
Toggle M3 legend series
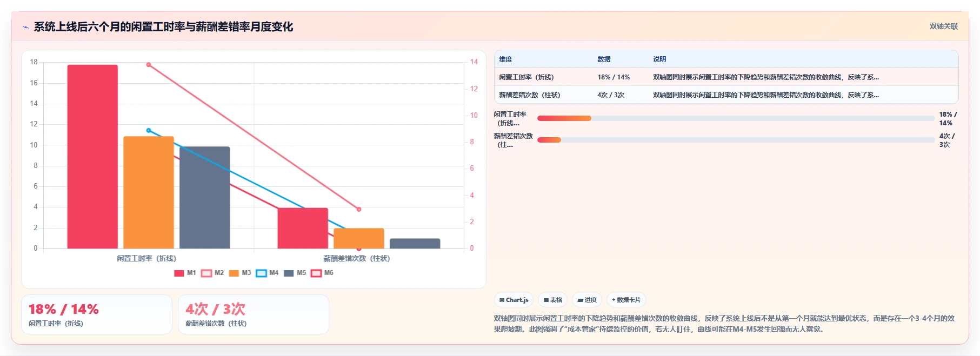[240, 273]
